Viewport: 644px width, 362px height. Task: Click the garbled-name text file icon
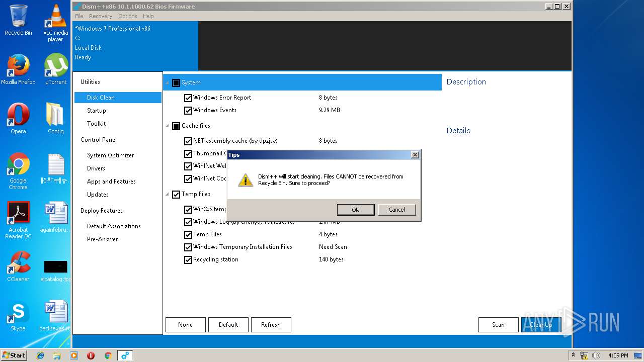coord(55,168)
